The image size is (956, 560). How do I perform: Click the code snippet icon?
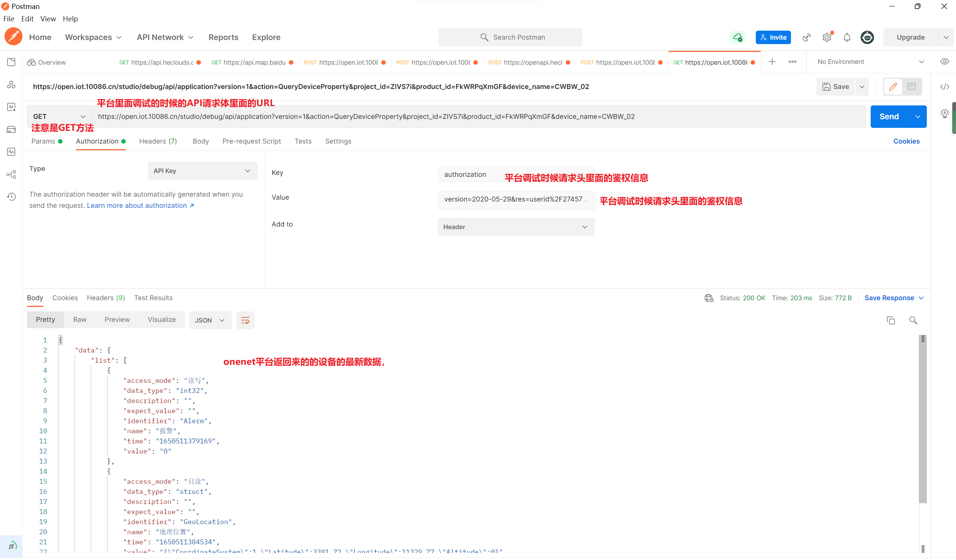click(x=944, y=87)
